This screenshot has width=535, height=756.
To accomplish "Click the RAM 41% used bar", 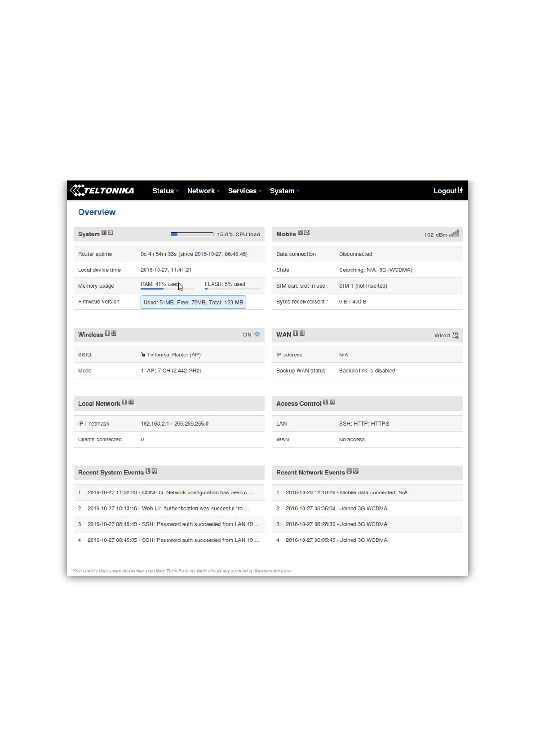I will click(x=168, y=289).
